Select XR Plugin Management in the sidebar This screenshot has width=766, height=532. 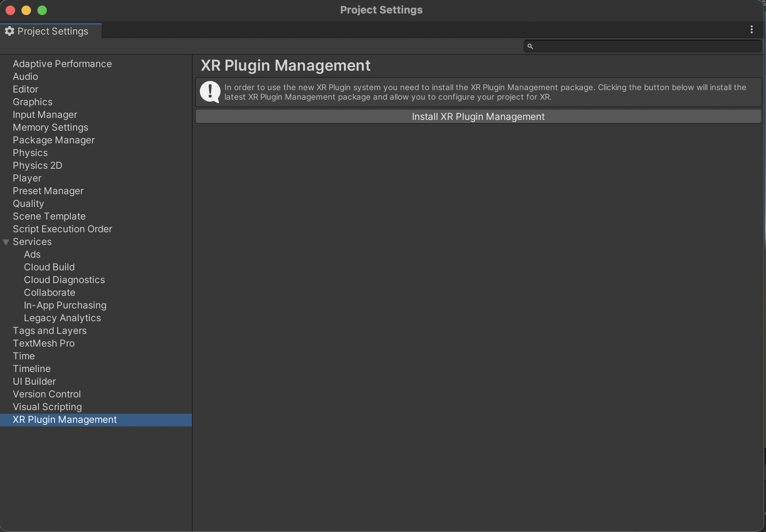pos(64,420)
